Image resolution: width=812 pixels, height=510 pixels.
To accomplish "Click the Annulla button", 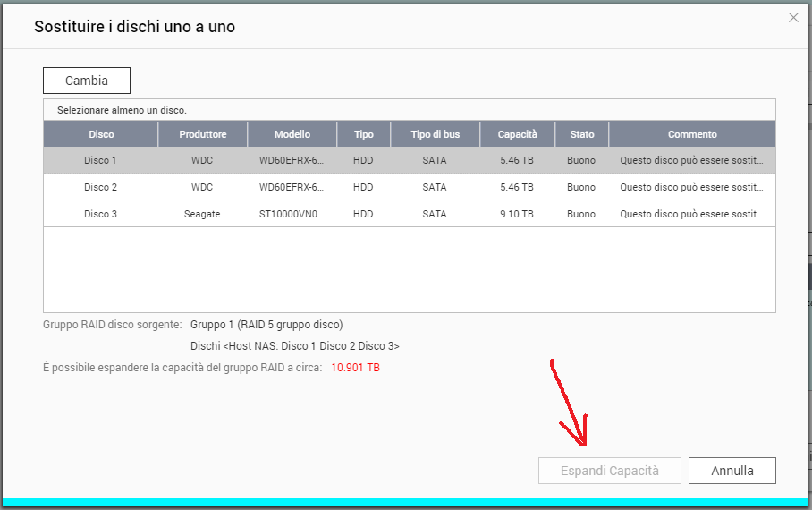I will point(732,471).
